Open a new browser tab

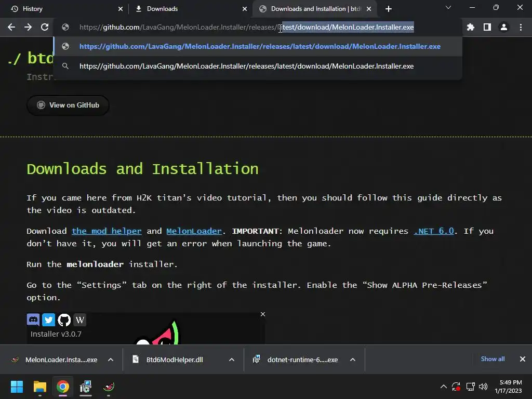389,9
